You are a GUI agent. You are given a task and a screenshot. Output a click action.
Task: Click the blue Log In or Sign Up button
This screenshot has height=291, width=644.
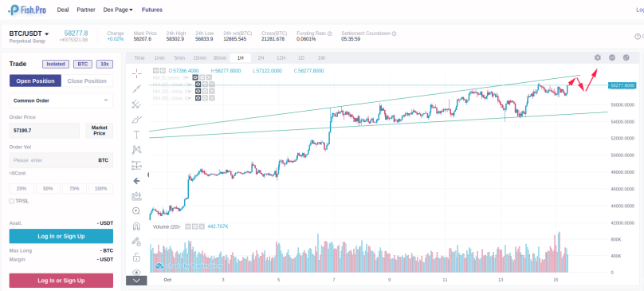61,236
